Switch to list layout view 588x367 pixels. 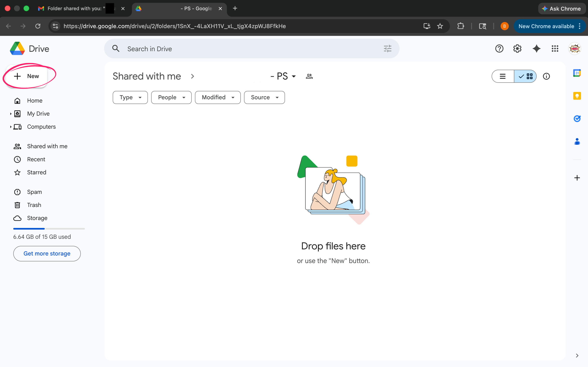[502, 76]
